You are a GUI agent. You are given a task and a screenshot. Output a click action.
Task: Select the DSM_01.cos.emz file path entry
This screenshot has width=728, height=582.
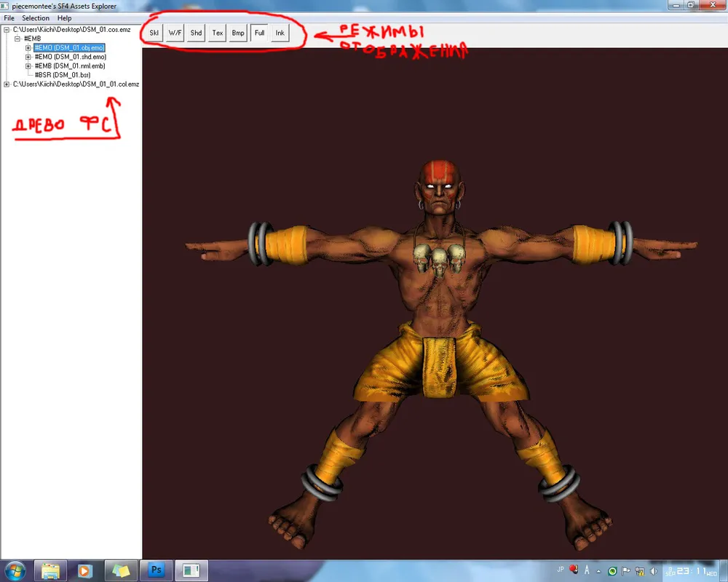tap(72, 30)
